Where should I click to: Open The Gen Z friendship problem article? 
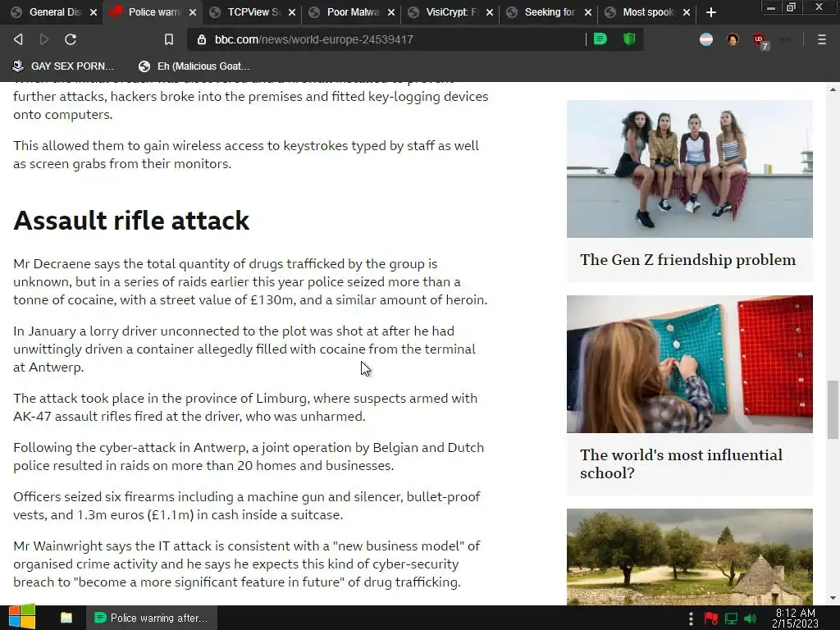(x=688, y=260)
